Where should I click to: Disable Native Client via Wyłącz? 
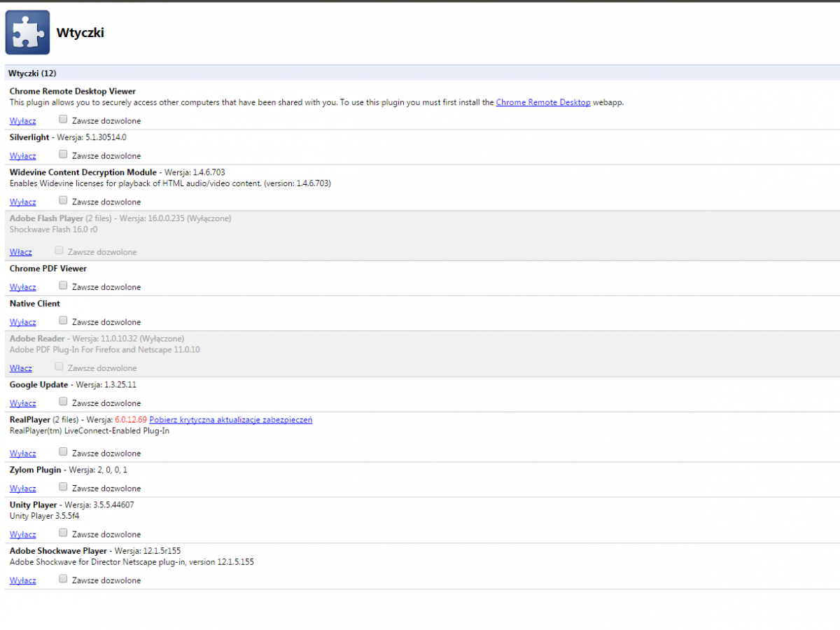pos(22,322)
